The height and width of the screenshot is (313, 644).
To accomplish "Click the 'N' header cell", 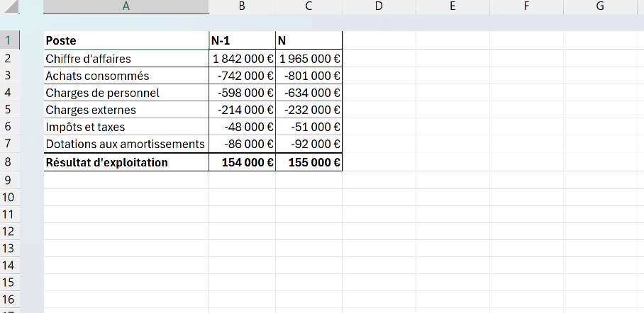I will [309, 40].
